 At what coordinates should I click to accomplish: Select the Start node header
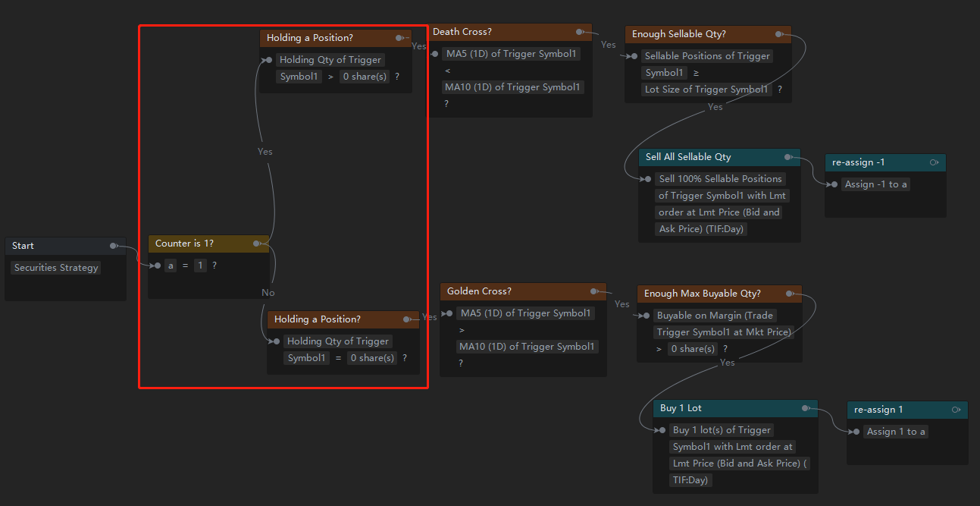coord(65,246)
